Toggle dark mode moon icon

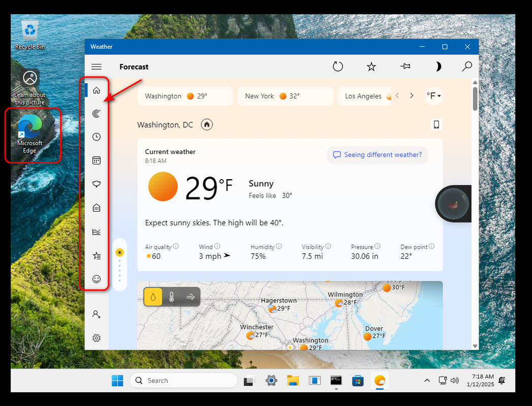click(x=438, y=66)
